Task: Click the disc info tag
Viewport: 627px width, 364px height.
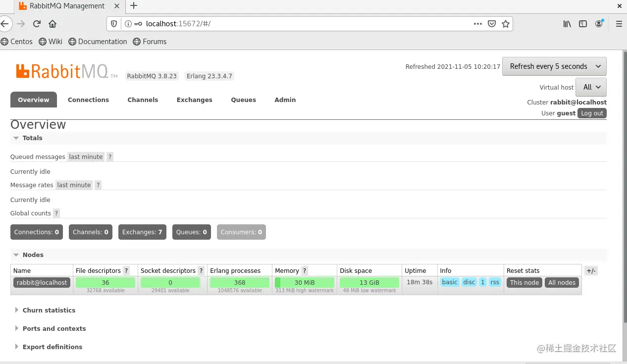Action: click(x=469, y=282)
